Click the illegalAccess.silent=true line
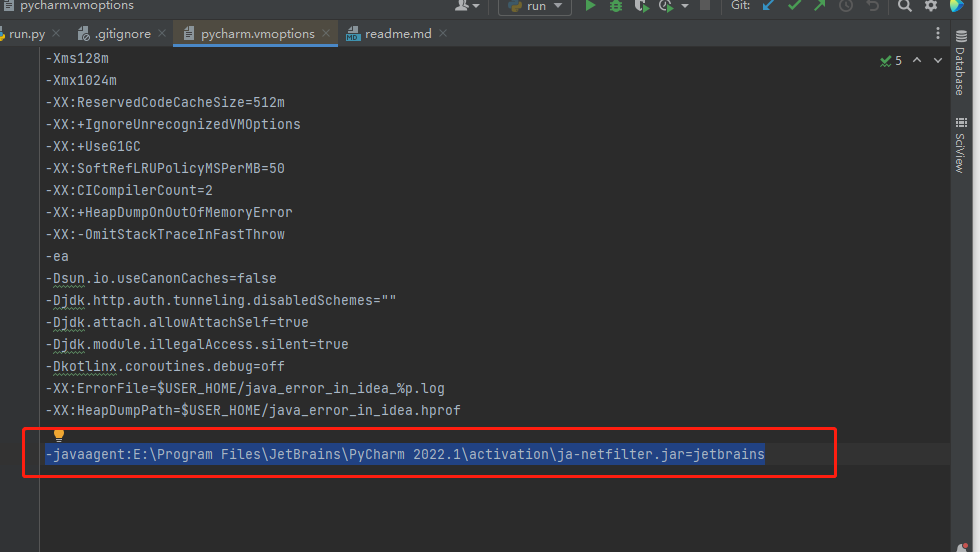980x552 pixels. pos(197,344)
